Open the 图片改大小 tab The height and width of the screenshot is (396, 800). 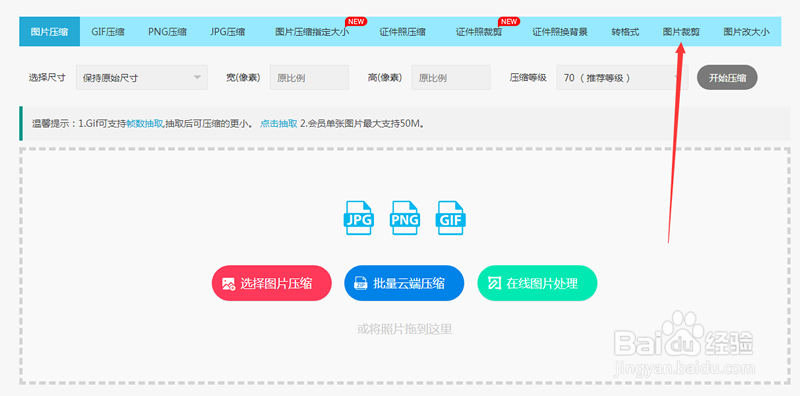pyautogui.click(x=746, y=32)
